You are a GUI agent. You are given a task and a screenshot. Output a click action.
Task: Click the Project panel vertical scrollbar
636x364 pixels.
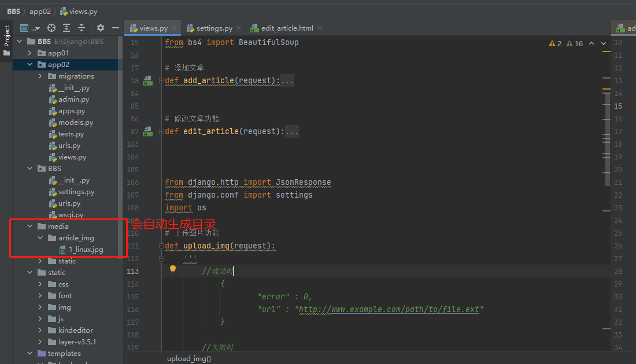click(x=120, y=146)
